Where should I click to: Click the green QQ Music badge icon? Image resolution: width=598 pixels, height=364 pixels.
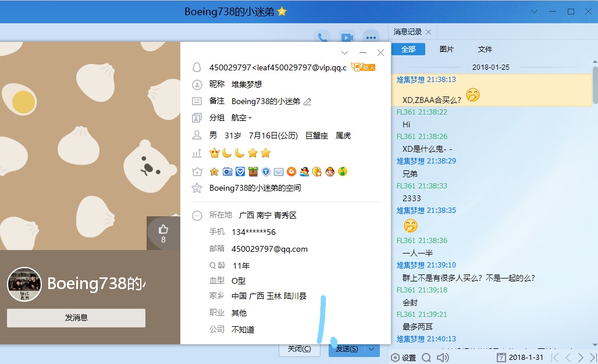343,172
